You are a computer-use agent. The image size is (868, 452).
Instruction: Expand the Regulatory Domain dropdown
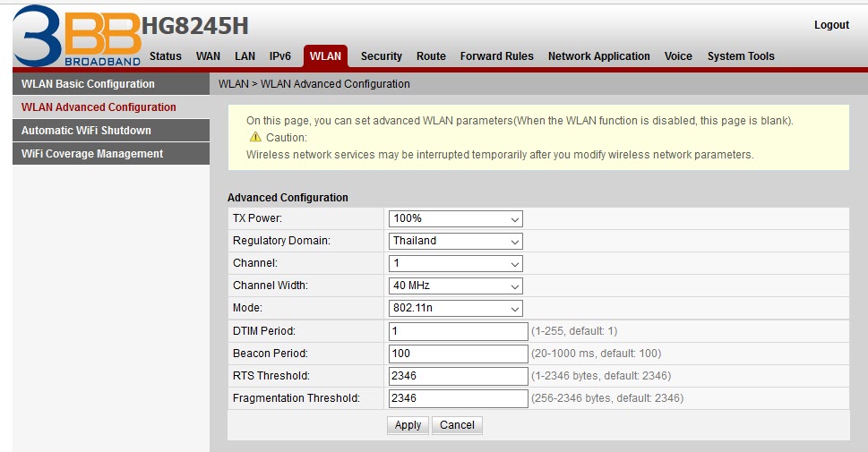pyautogui.click(x=455, y=241)
